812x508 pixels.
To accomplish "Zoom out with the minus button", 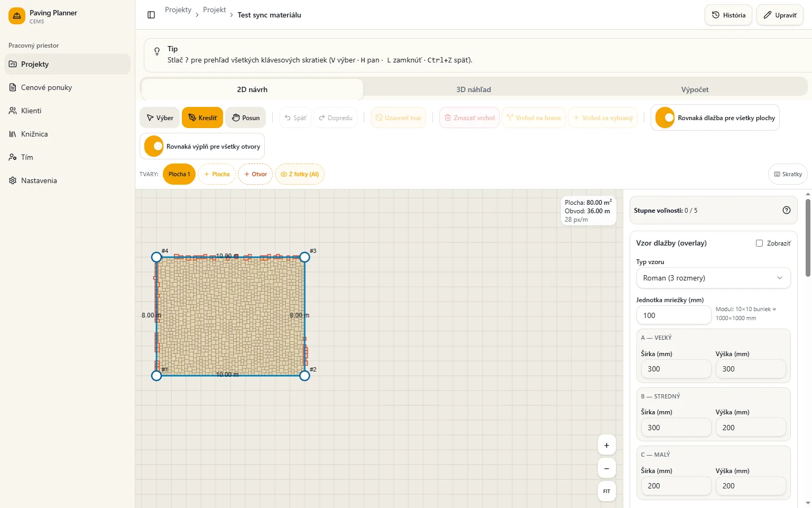I will click(606, 468).
